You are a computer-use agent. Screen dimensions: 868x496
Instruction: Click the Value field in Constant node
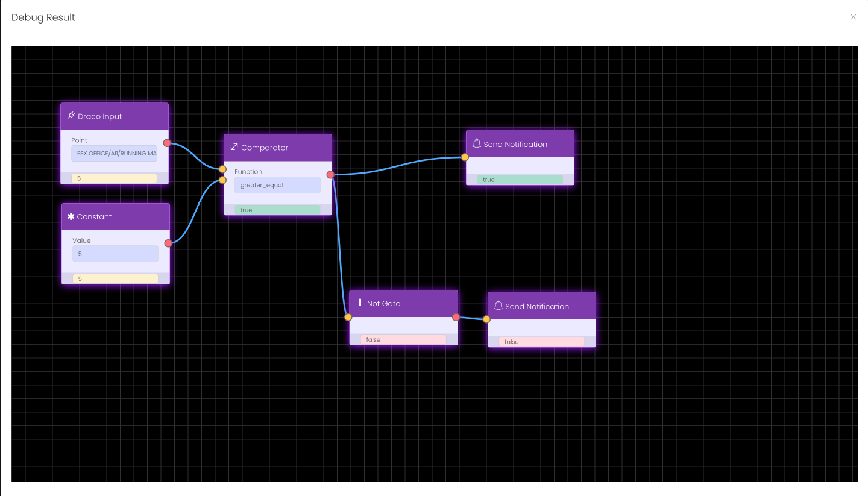[115, 254]
